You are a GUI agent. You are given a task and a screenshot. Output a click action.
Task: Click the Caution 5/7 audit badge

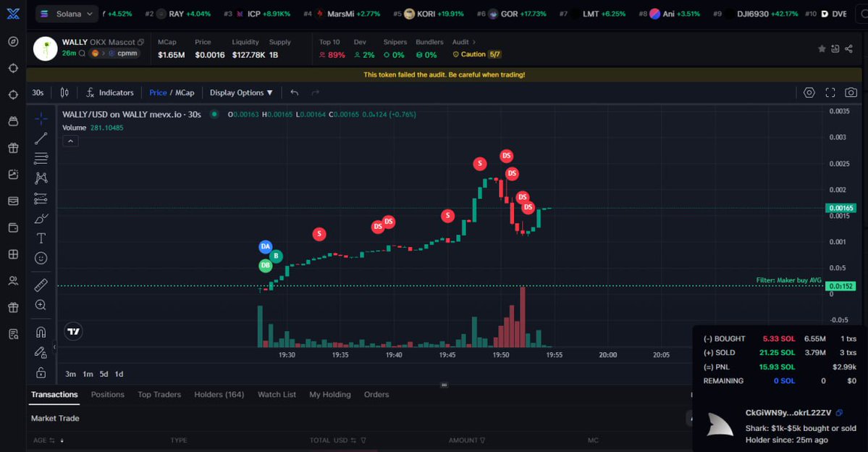477,54
